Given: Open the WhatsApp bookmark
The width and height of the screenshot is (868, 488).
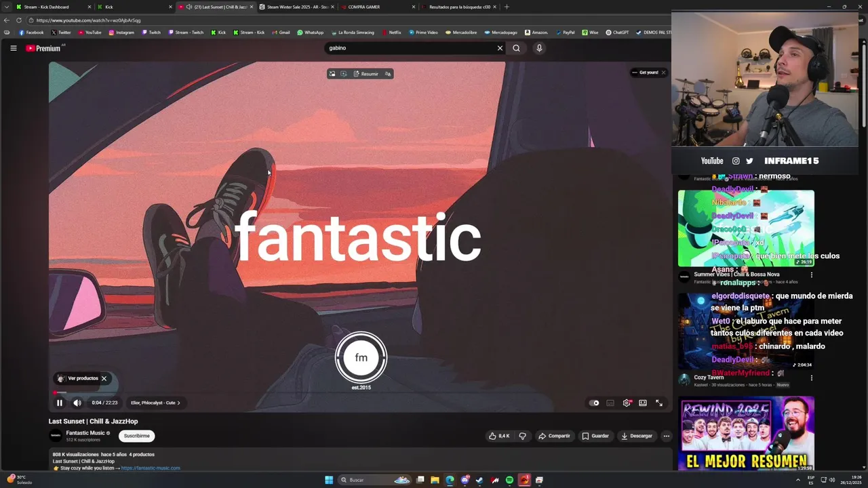Looking at the screenshot, I should tap(311, 33).
